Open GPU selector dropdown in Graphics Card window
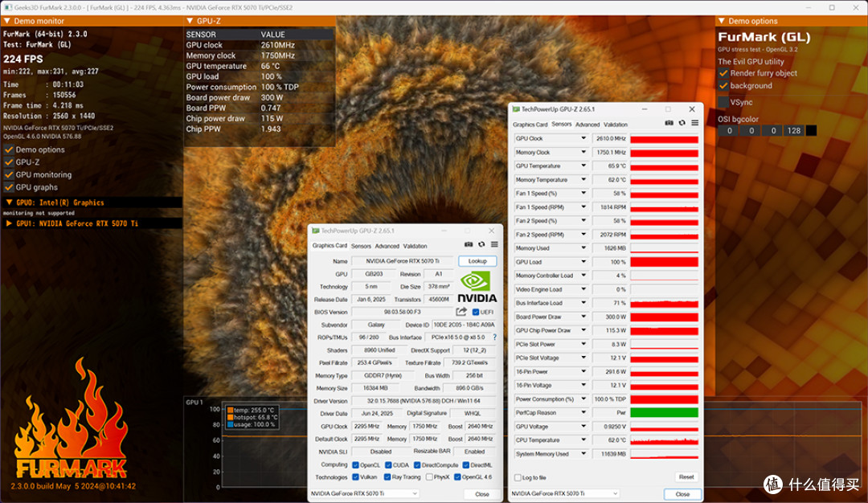868x503 pixels. point(364,493)
